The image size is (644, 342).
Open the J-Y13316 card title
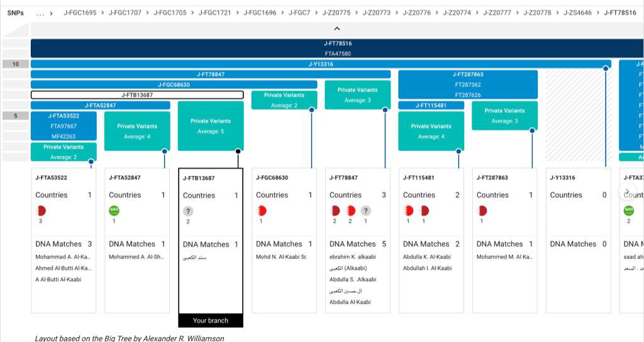[563, 178]
